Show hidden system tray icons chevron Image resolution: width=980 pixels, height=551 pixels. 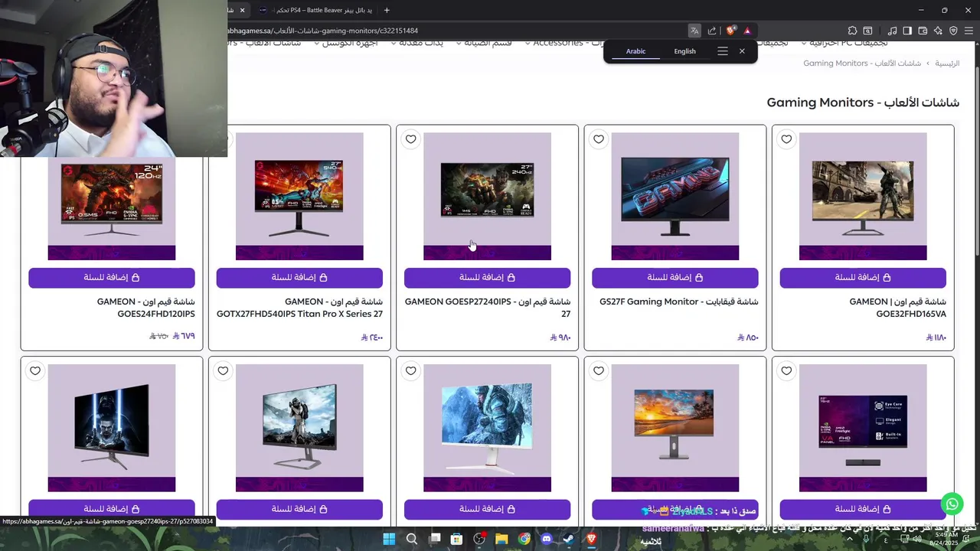click(849, 539)
